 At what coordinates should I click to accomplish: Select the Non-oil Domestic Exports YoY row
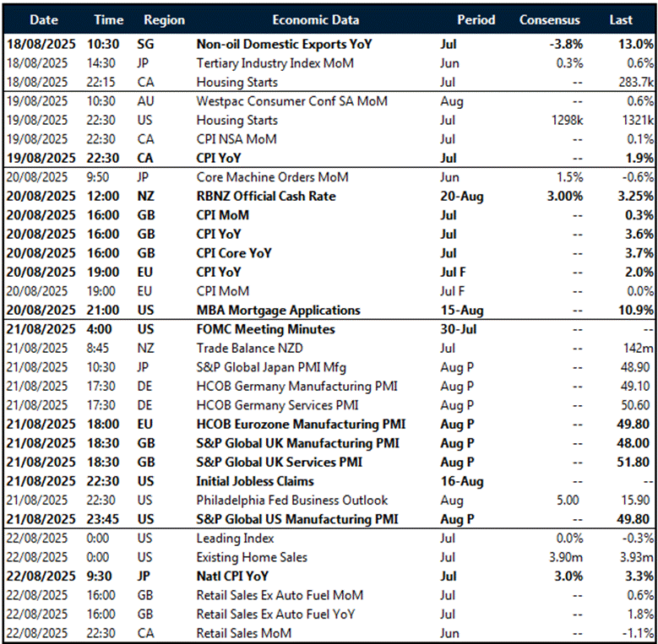(283, 44)
